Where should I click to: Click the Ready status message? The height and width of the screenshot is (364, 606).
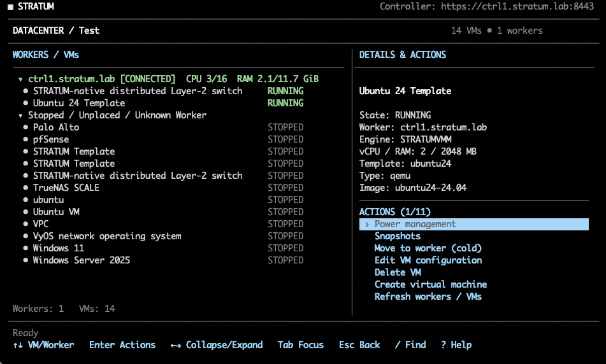25,333
